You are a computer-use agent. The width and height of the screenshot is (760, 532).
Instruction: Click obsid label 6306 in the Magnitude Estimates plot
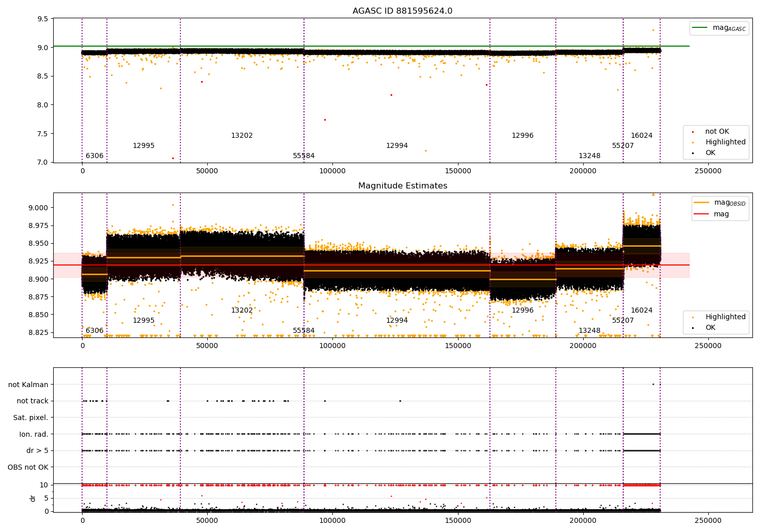pyautogui.click(x=94, y=331)
